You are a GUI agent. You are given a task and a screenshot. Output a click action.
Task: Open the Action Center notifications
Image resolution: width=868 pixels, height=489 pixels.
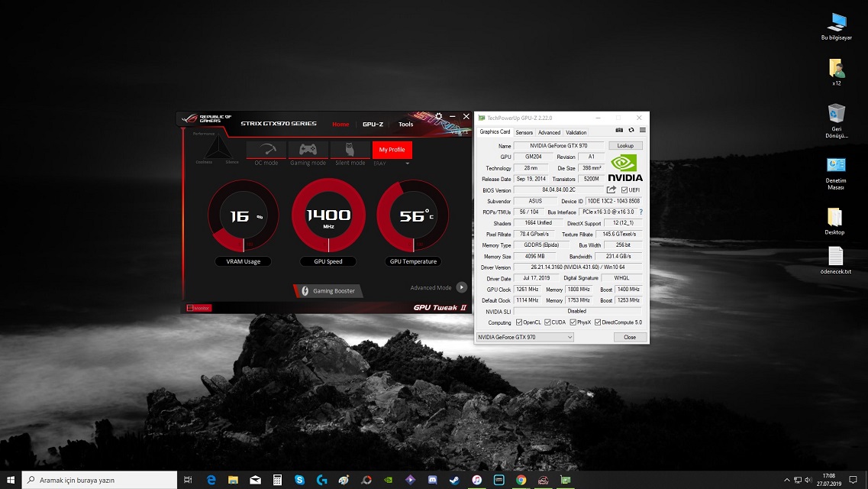(x=853, y=480)
